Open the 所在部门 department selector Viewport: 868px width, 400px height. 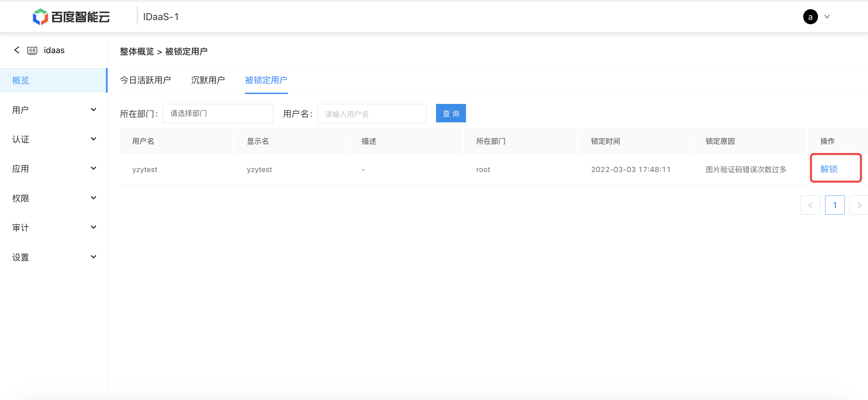click(218, 113)
